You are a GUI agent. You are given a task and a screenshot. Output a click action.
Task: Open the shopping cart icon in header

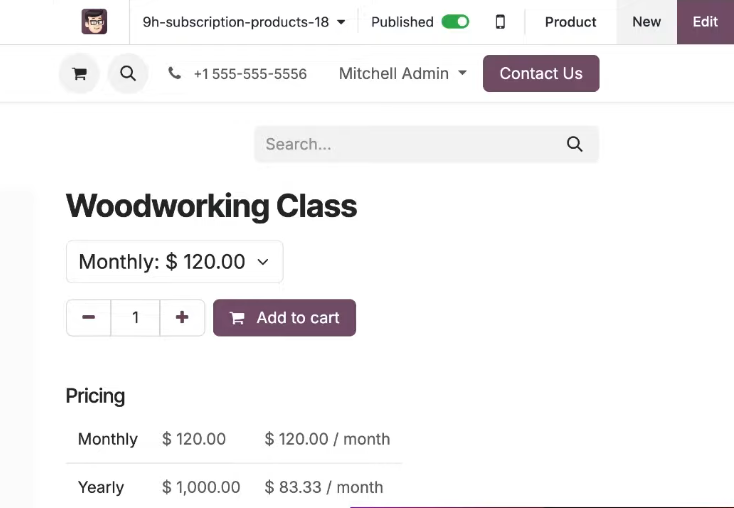[79, 74]
